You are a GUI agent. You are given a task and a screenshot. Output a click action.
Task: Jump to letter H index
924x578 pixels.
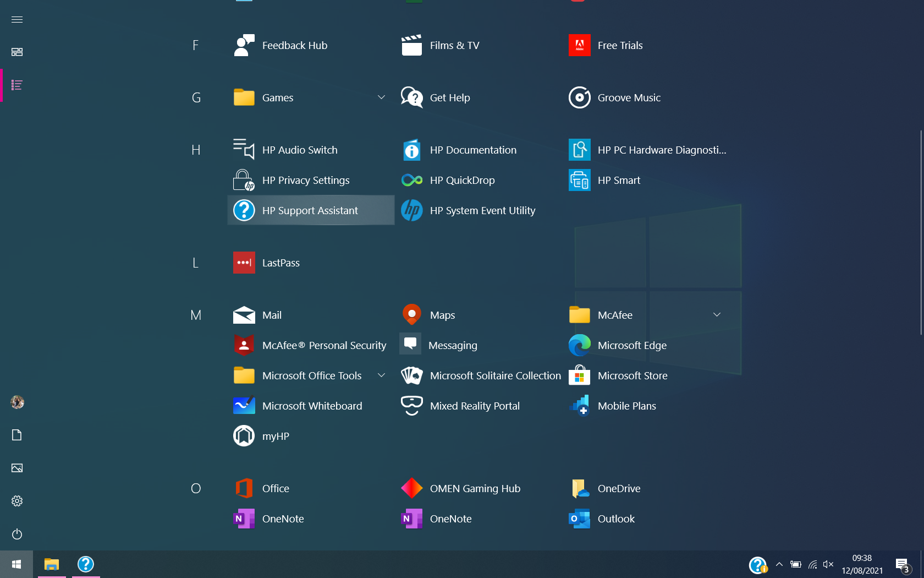[196, 150]
